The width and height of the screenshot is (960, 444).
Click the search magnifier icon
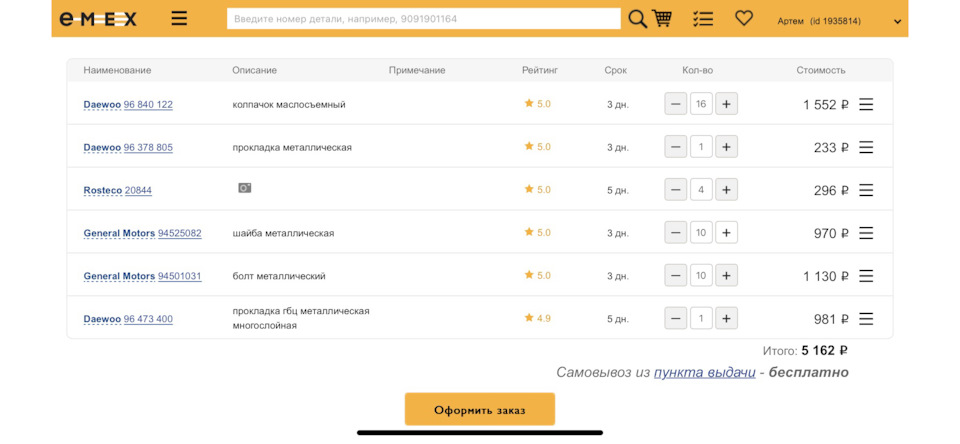pyautogui.click(x=637, y=19)
